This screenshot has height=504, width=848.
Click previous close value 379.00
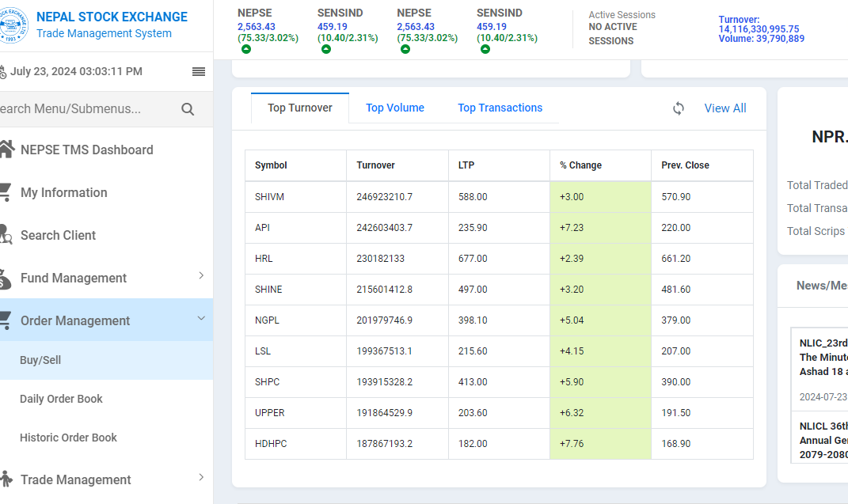coord(676,320)
